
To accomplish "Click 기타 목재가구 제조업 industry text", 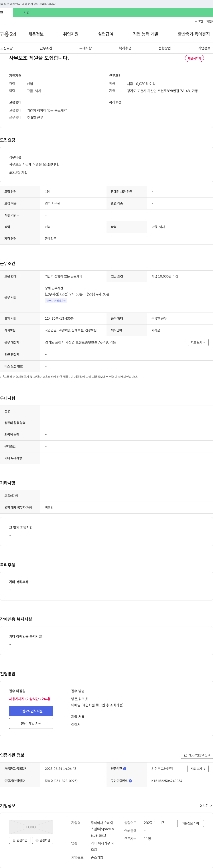I will tap(103, 846).
